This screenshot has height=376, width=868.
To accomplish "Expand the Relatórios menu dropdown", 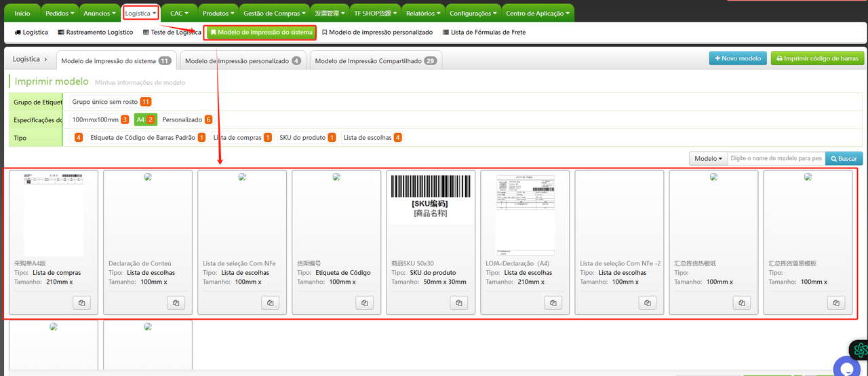I will pos(423,13).
